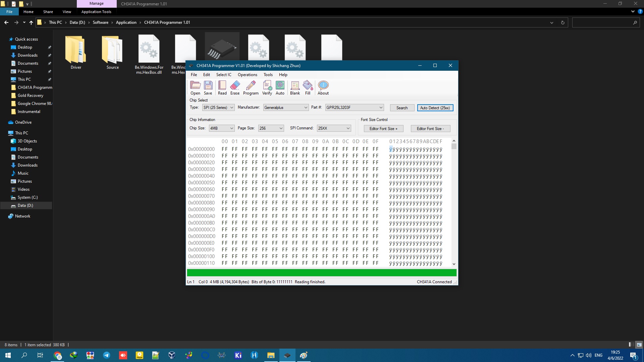Viewport: 644px width, 362px height.
Task: Select OneDrive in navigation pane
Action: (23, 122)
